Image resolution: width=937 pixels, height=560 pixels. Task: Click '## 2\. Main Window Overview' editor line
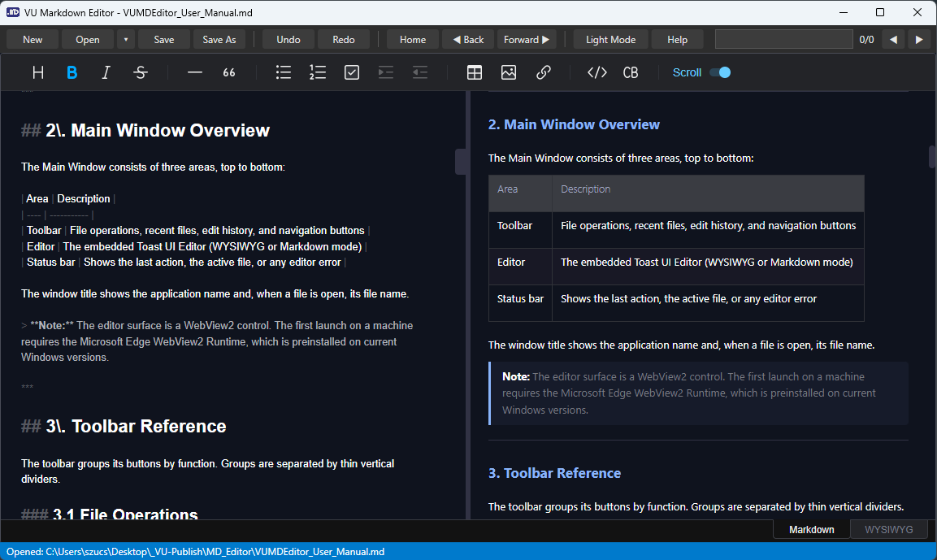145,130
